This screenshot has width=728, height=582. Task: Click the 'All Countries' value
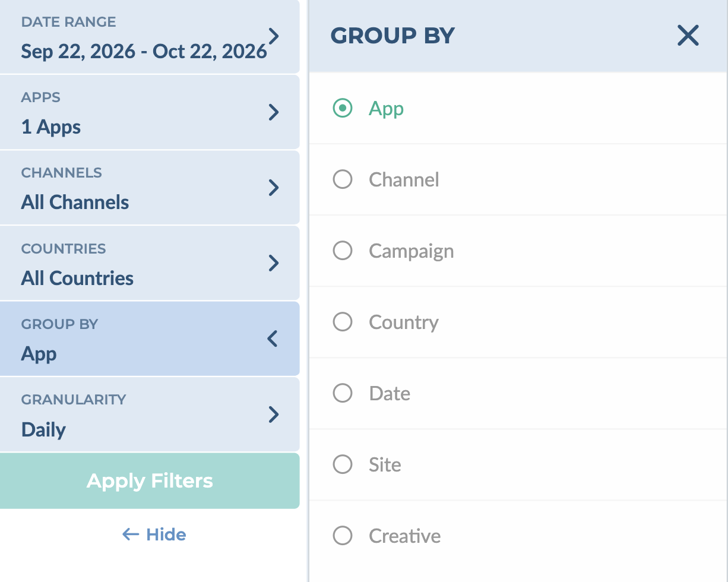pos(77,278)
